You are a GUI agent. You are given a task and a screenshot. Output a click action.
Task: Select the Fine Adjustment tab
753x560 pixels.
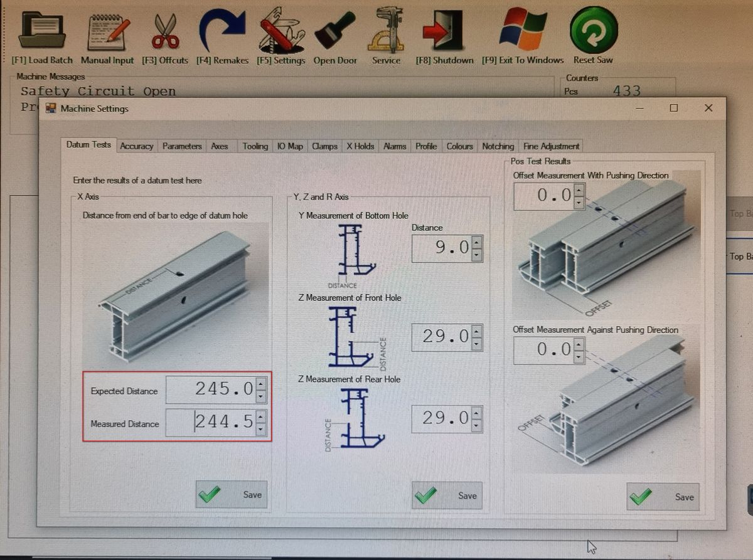pyautogui.click(x=551, y=146)
